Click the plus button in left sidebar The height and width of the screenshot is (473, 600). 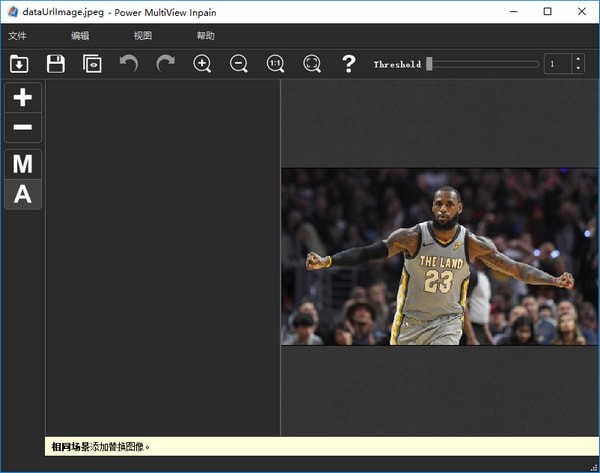pyautogui.click(x=23, y=98)
